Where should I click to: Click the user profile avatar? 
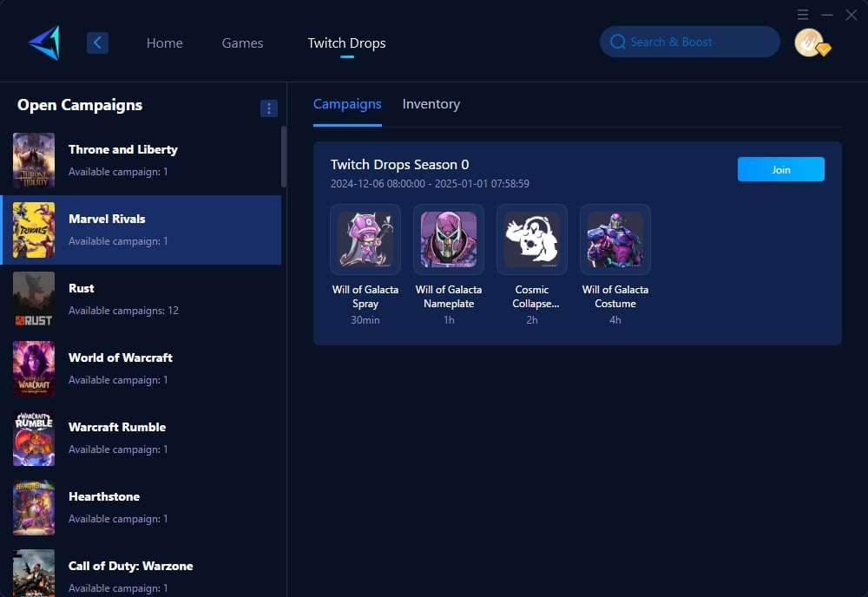tap(809, 43)
